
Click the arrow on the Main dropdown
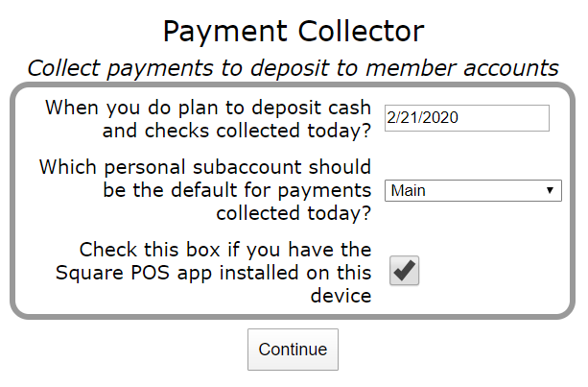(550, 190)
